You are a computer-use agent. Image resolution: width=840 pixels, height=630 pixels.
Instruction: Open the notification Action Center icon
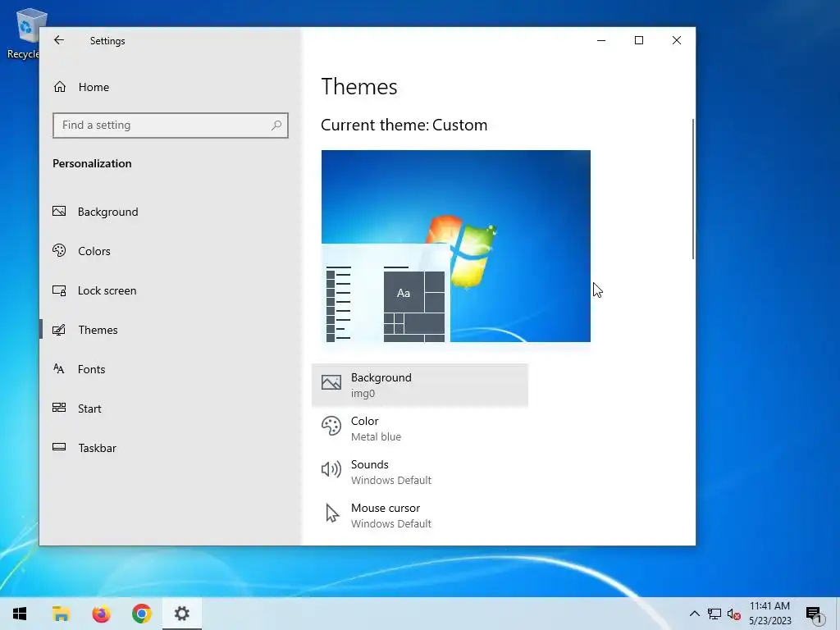coord(814,615)
